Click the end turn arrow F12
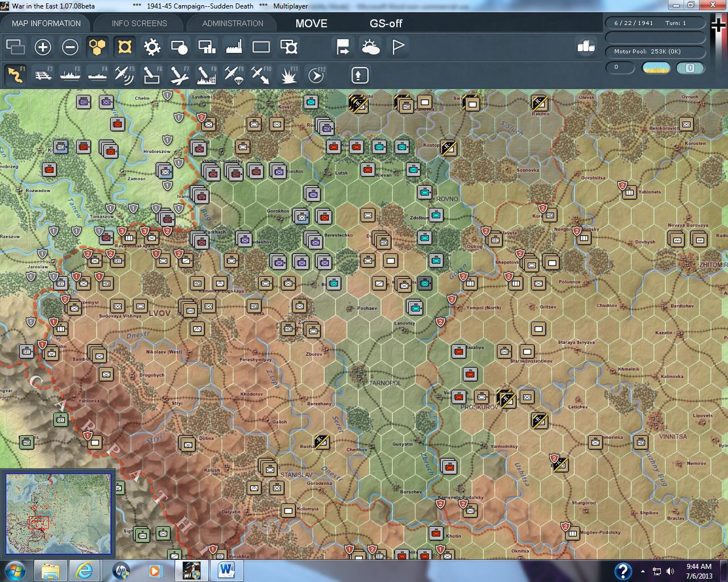 (316, 75)
